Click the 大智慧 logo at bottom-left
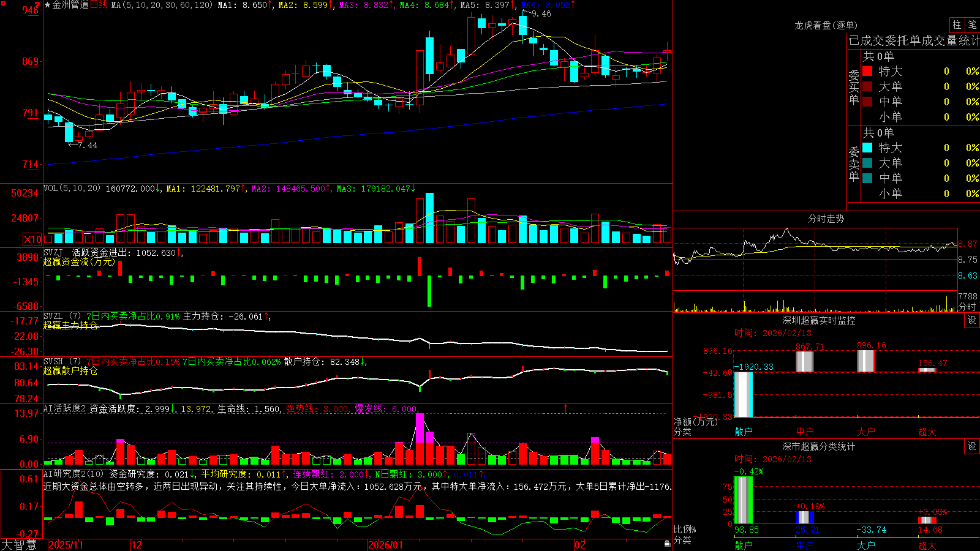The image size is (980, 551). click(x=19, y=544)
